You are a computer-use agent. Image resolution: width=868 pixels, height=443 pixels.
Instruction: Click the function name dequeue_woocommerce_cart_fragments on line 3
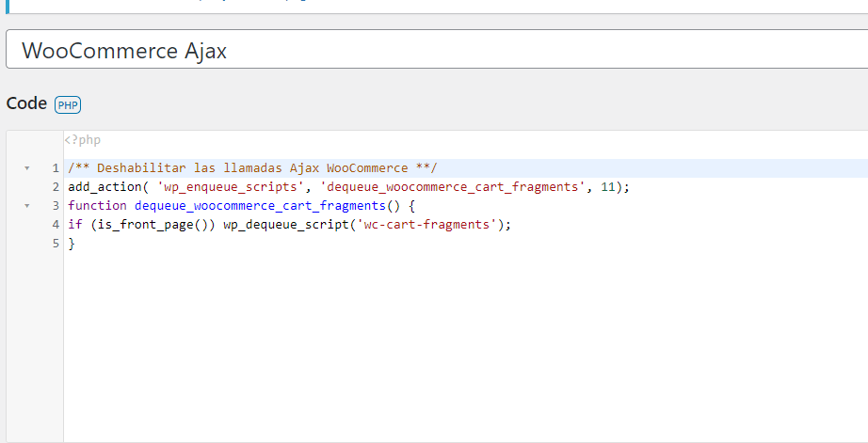click(x=260, y=206)
